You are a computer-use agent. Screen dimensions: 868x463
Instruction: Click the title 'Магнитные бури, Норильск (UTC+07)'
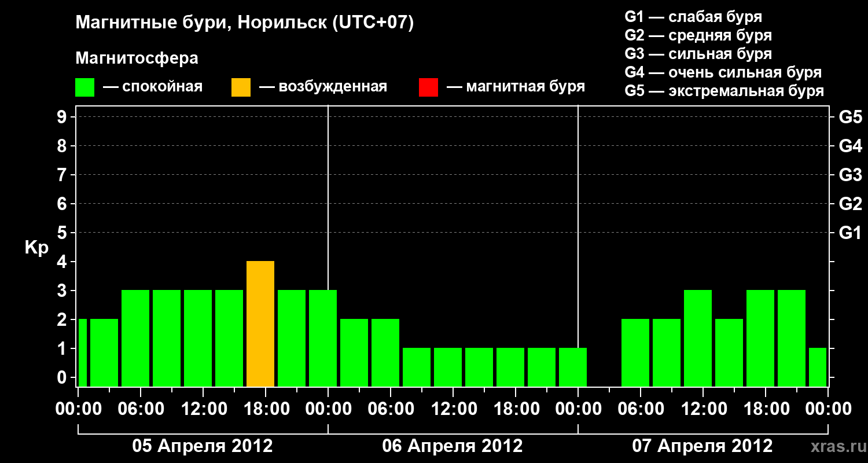click(245, 23)
